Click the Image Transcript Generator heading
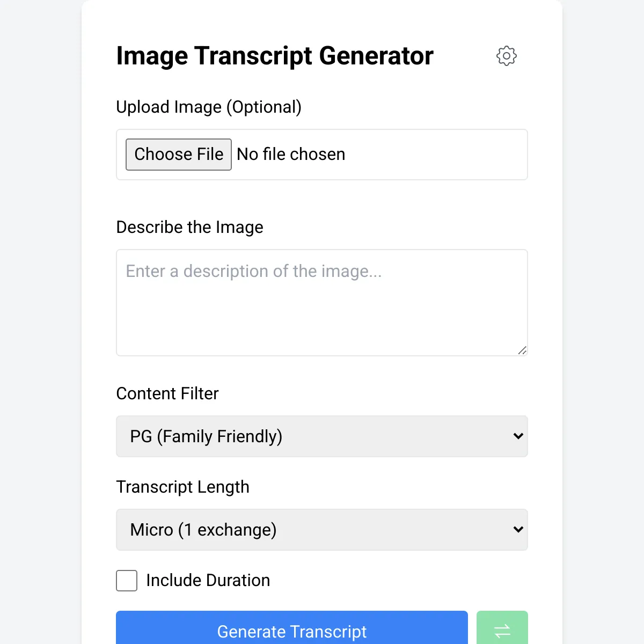The height and width of the screenshot is (644, 644). [275, 56]
